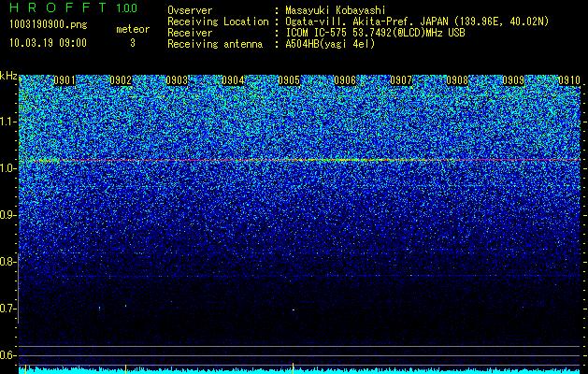Click the A504HB(yagi 4el) antenna text
This screenshot has height=374, width=588.
pyautogui.click(x=330, y=44)
